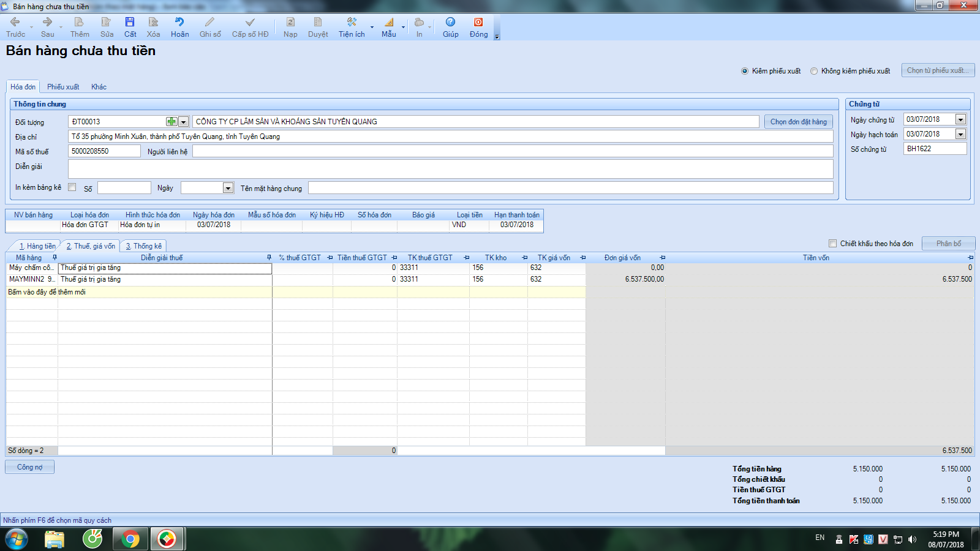Pin the Diễn giải thuế column
This screenshot has height=551, width=980.
[x=269, y=258]
